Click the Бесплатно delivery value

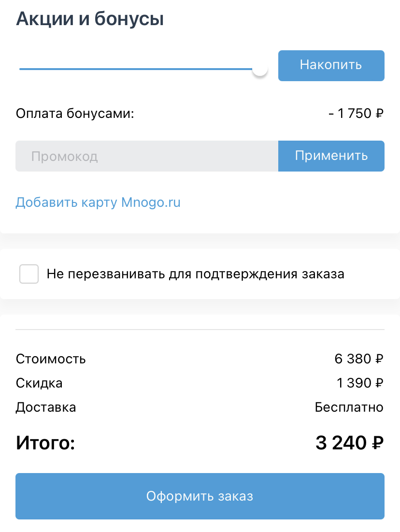click(349, 407)
